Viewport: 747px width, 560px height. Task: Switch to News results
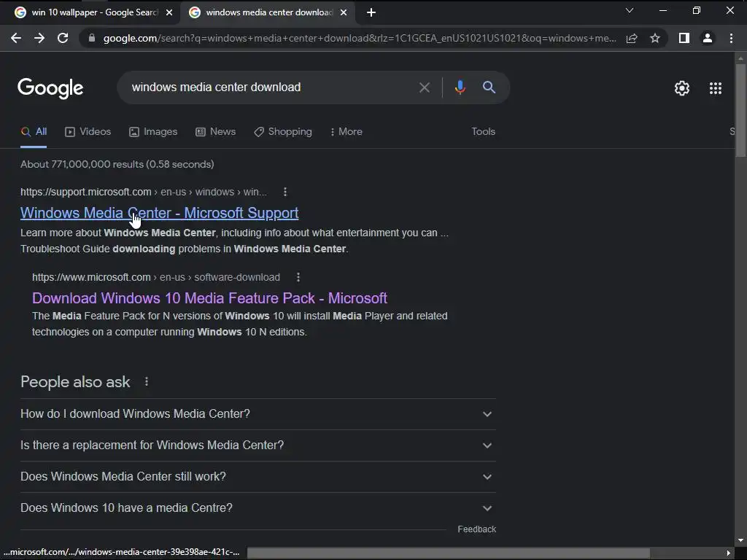click(x=216, y=132)
